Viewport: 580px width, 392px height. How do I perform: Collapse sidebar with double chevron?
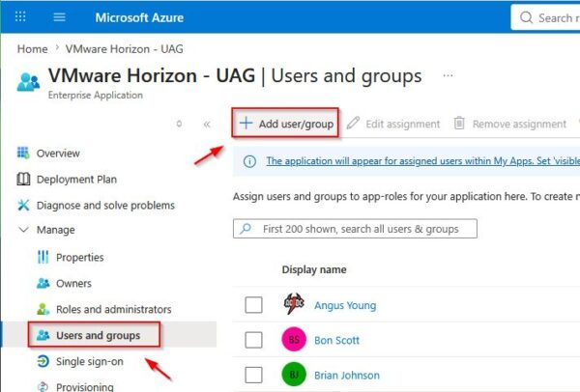coord(207,125)
